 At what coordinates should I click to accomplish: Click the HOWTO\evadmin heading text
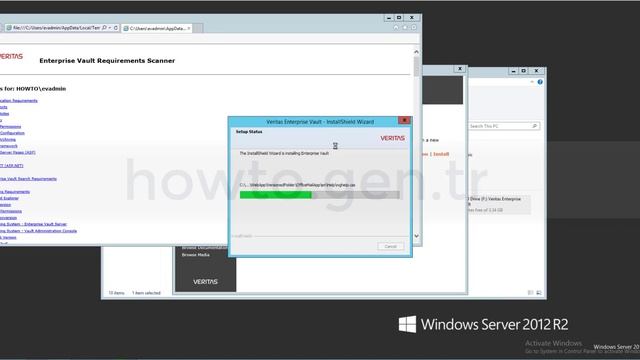tap(41, 89)
